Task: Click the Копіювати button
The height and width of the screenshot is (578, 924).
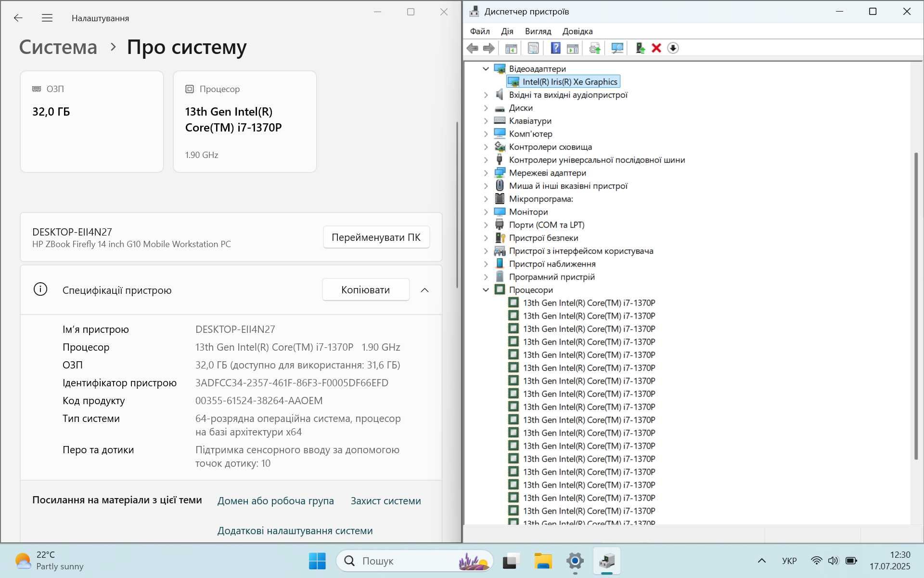Action: pyautogui.click(x=366, y=289)
